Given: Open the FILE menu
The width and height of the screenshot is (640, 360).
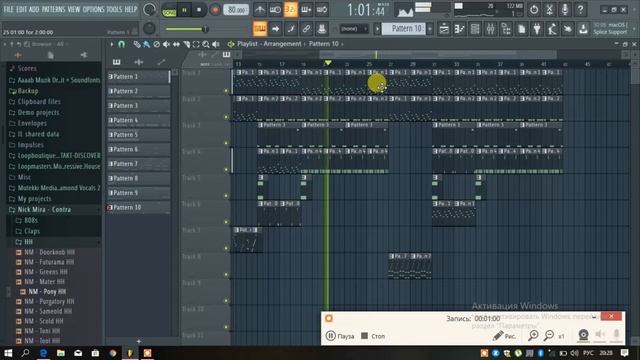Looking at the screenshot, I should pos(8,9).
